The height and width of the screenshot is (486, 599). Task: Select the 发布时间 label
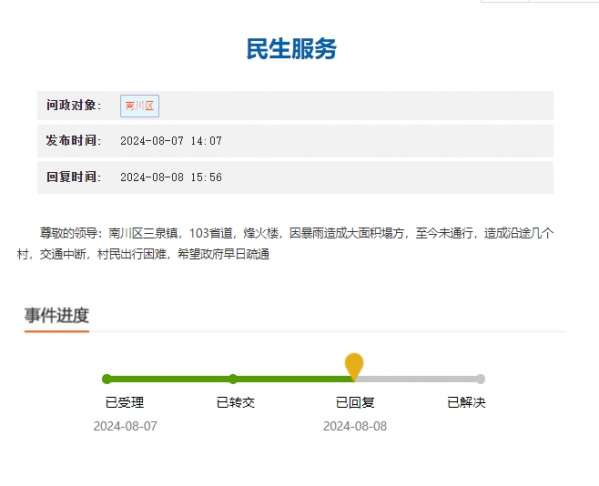point(74,141)
